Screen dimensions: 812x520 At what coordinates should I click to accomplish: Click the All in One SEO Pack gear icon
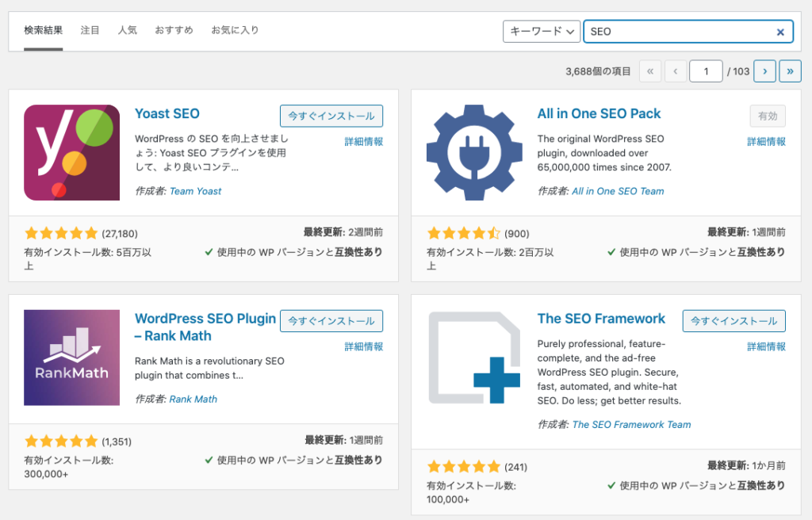tap(474, 153)
